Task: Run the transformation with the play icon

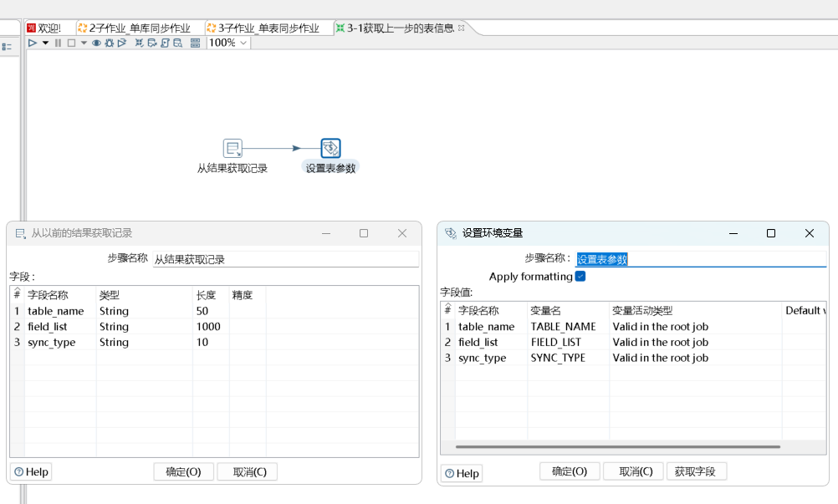Action: [33, 43]
